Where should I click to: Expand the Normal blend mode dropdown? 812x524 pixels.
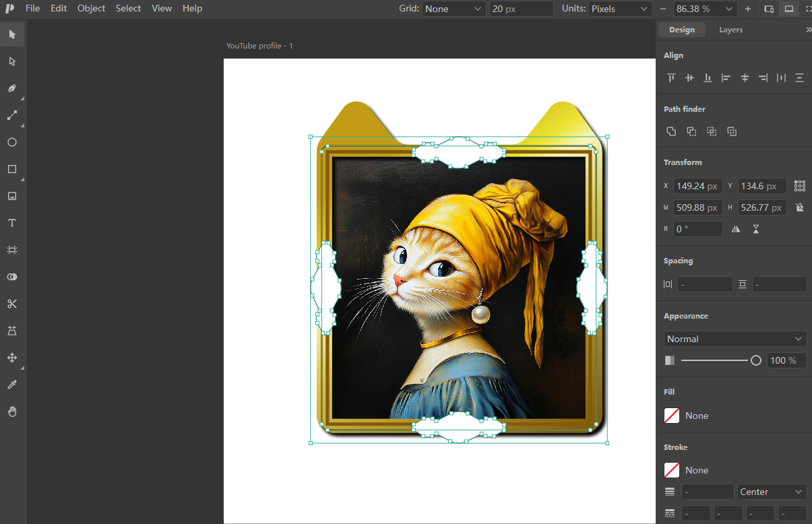click(735, 339)
